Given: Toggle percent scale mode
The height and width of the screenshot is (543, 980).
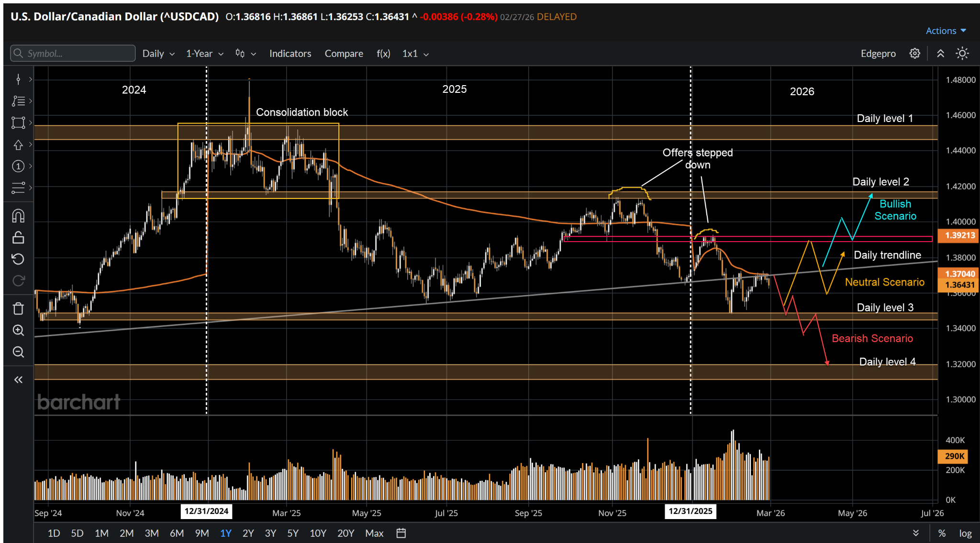Looking at the screenshot, I should click(942, 533).
